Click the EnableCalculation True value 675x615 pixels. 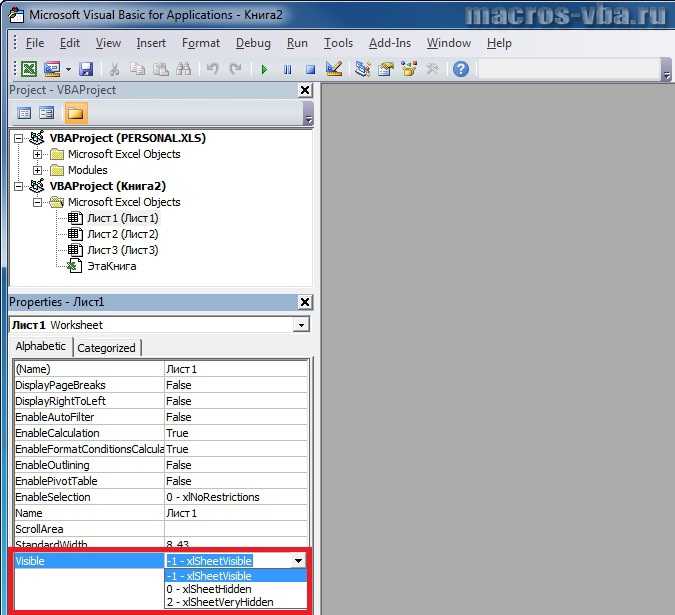click(236, 433)
